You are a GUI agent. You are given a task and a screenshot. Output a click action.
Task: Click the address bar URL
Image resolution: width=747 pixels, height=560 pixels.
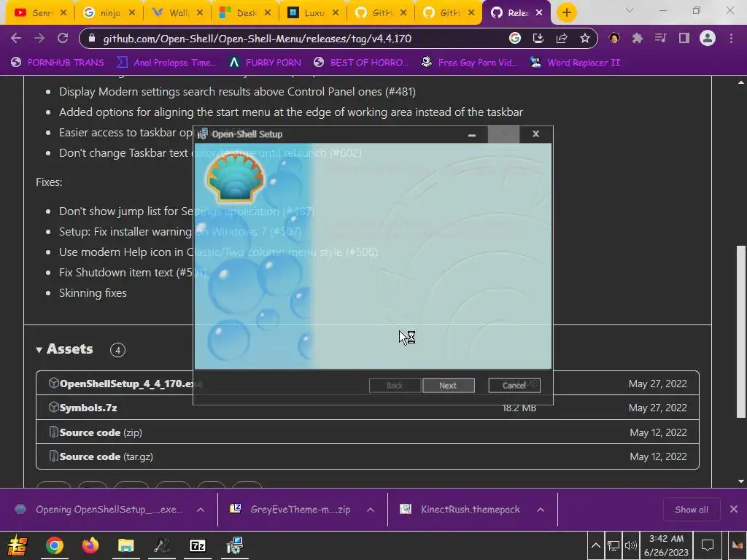258,39
